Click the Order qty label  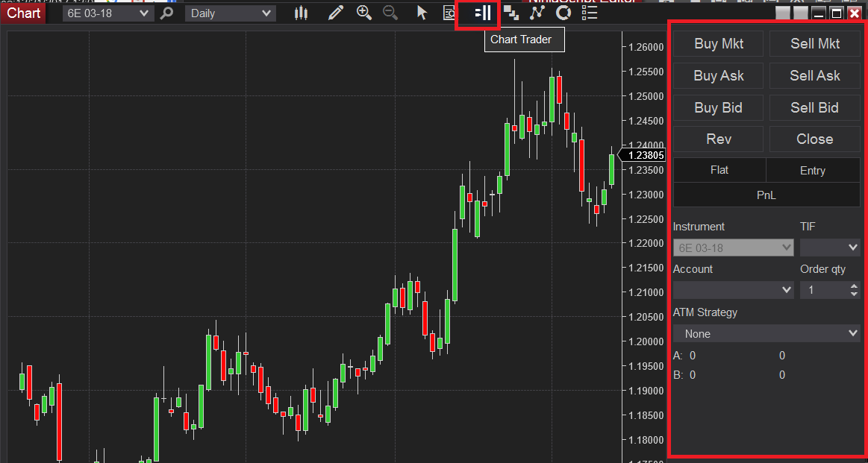[823, 269]
